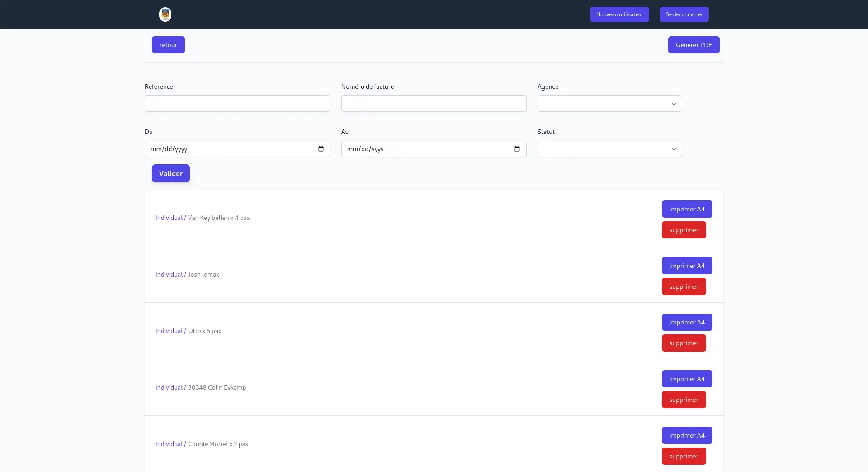Print A4 for Van Key bellen x 4 pax

[x=687, y=209]
